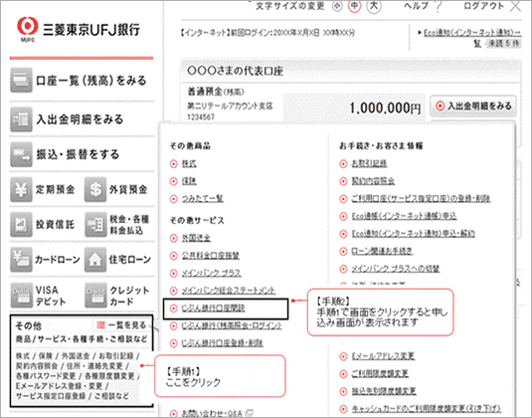Open 定期預金 with the yen icon
Image resolution: width=532 pixels, height=418 pixels.
(x=44, y=189)
